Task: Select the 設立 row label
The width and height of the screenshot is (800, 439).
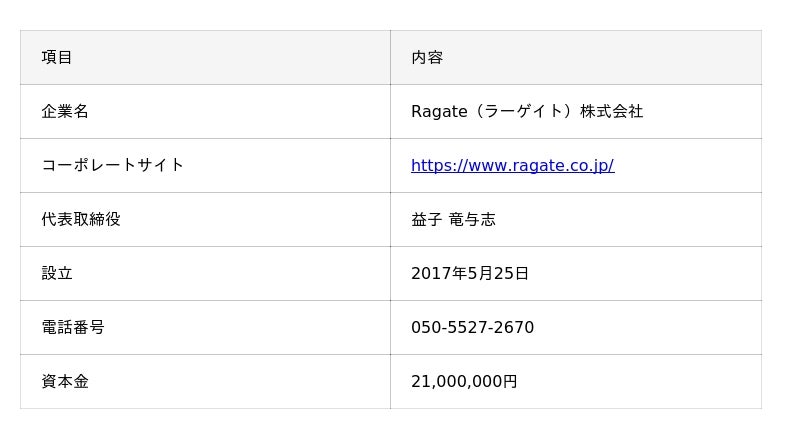Action: pos(57,274)
